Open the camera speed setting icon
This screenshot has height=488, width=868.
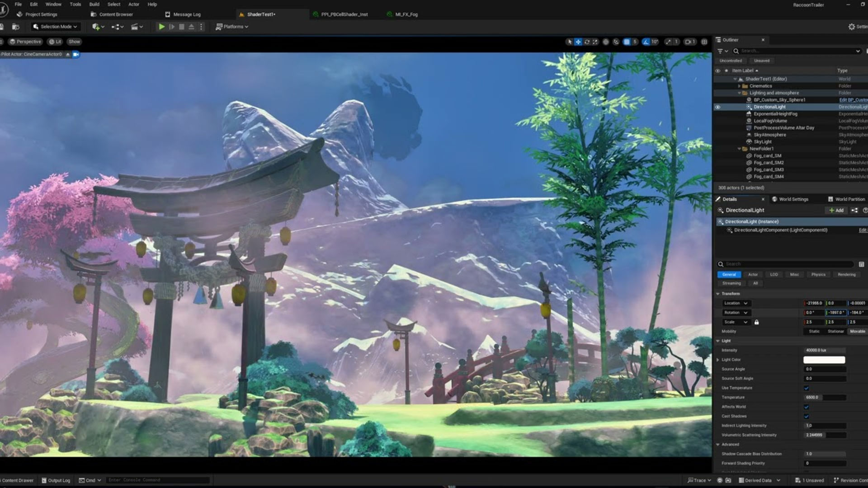(688, 42)
